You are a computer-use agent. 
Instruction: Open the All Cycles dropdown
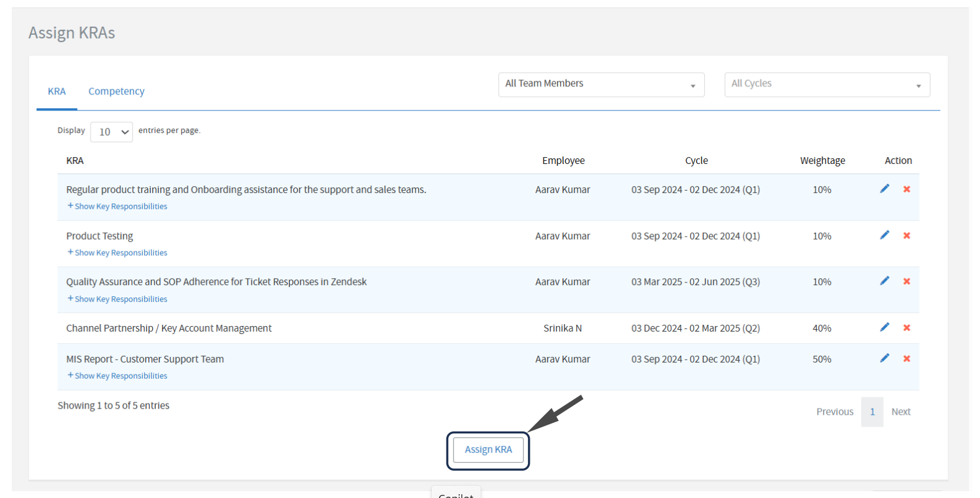tap(827, 84)
